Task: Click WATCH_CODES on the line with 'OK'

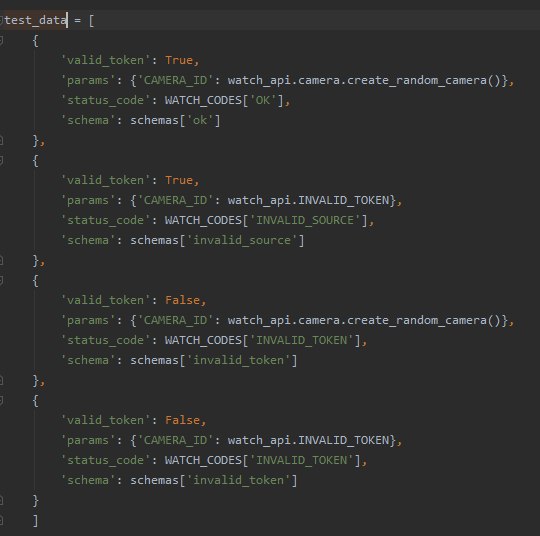Action: (203, 100)
